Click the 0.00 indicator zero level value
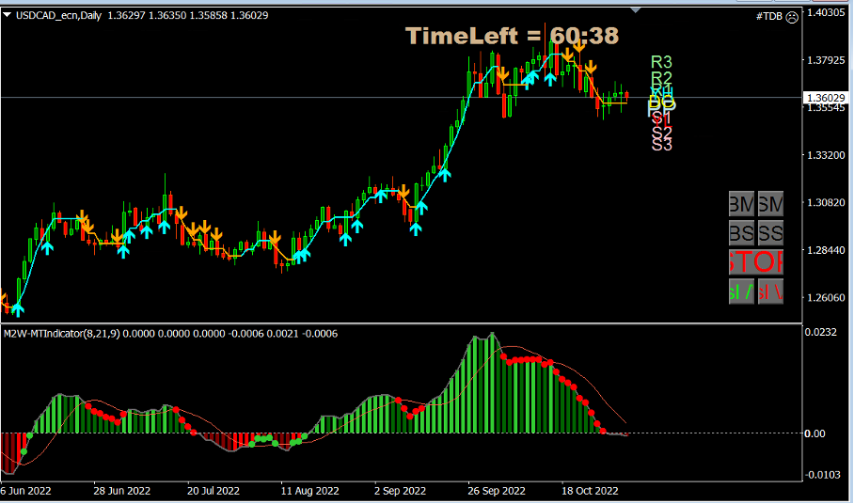 [x=814, y=433]
